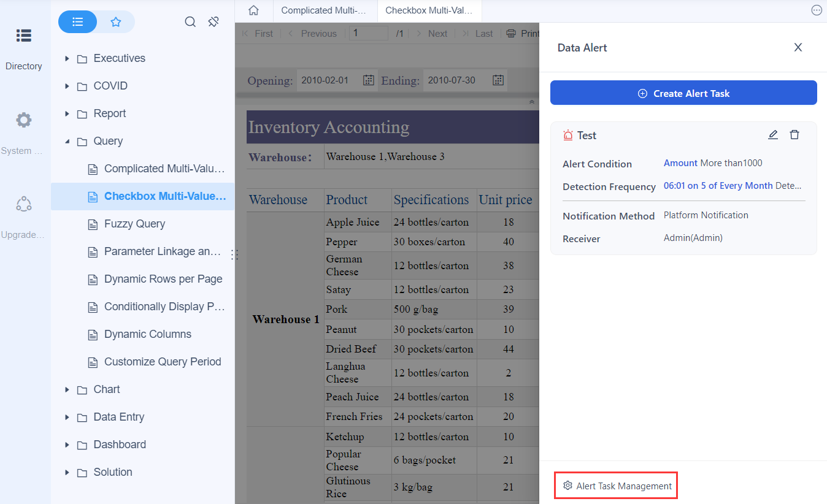This screenshot has height=504, width=827.
Task: Open the Directory panel in left sidebar
Action: (x=23, y=43)
